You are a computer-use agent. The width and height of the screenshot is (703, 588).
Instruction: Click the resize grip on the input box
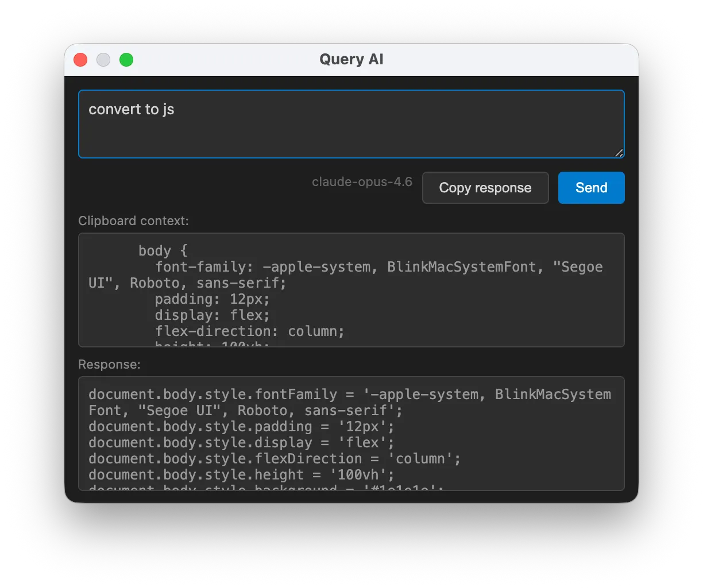click(619, 152)
